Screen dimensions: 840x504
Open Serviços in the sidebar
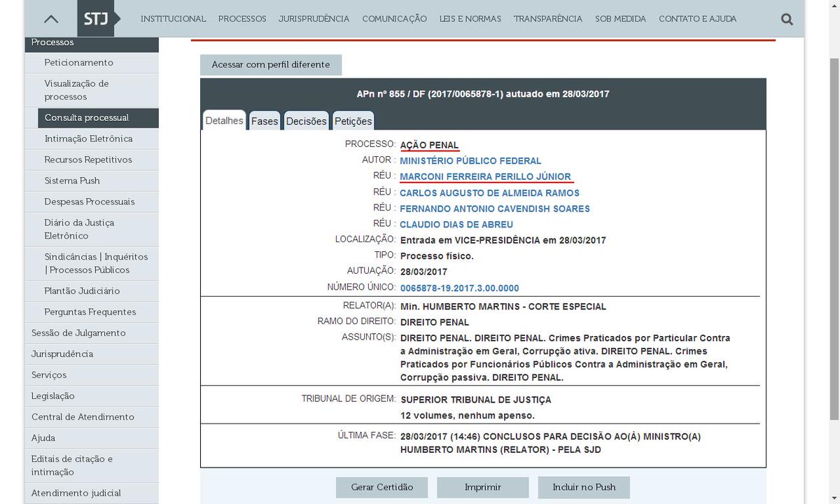point(92,374)
